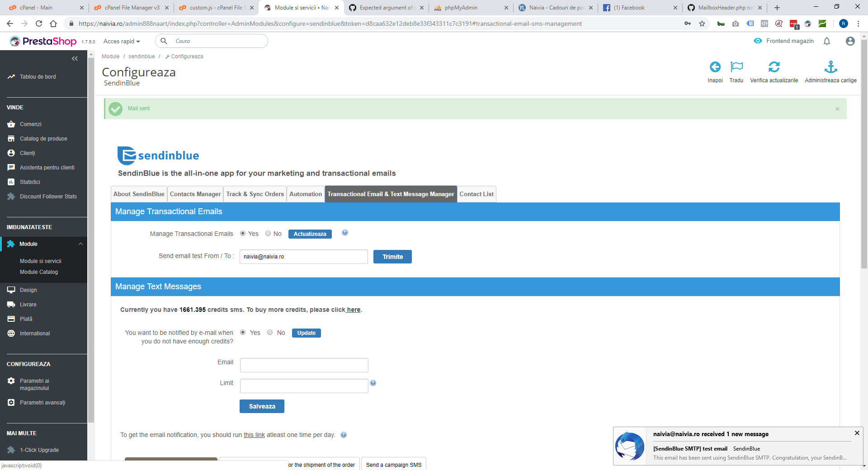This screenshot has width=868, height=470.
Task: Switch to phpMyAdmin browser tab
Action: pyautogui.click(x=471, y=8)
